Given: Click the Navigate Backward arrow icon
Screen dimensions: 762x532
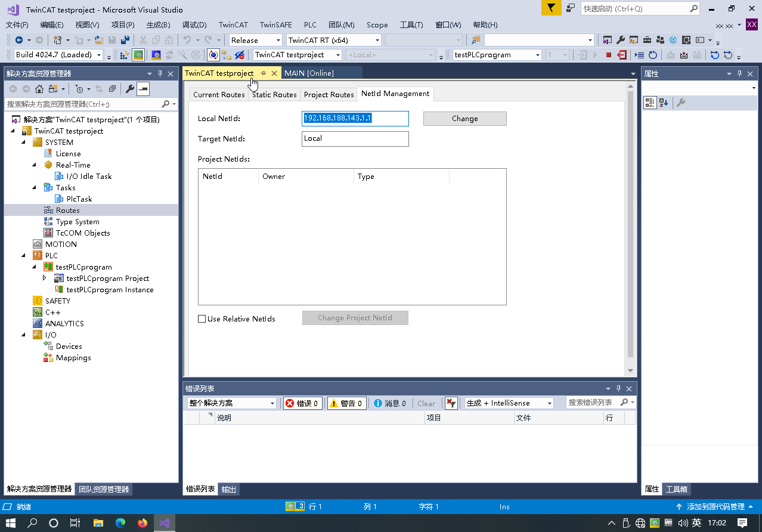Looking at the screenshot, I should coord(19,40).
